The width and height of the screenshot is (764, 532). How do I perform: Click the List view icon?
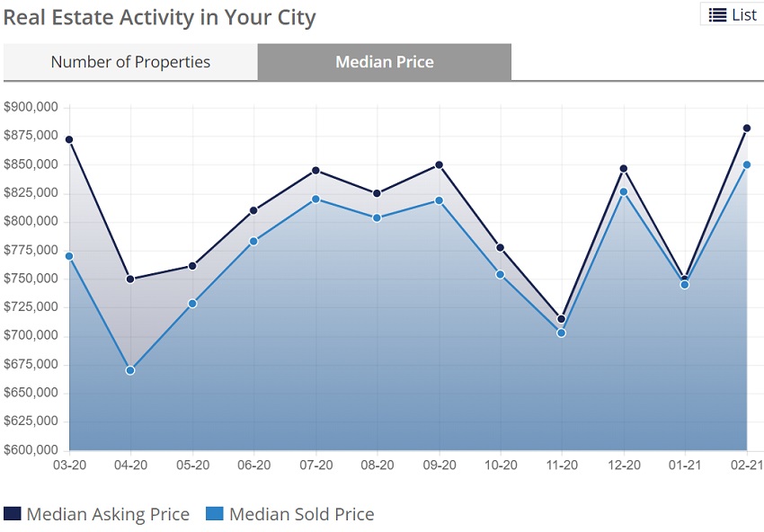[x=717, y=15]
